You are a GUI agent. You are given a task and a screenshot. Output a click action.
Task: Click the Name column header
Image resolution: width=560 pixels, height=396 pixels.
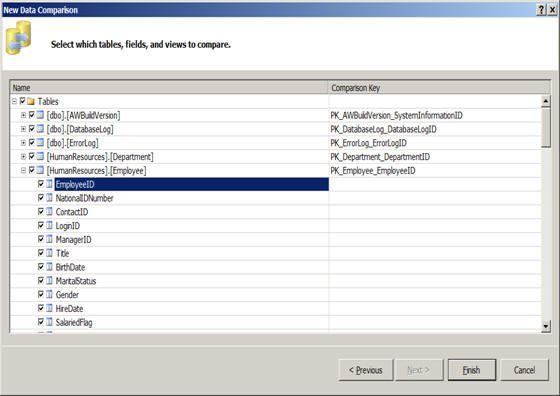(x=169, y=87)
